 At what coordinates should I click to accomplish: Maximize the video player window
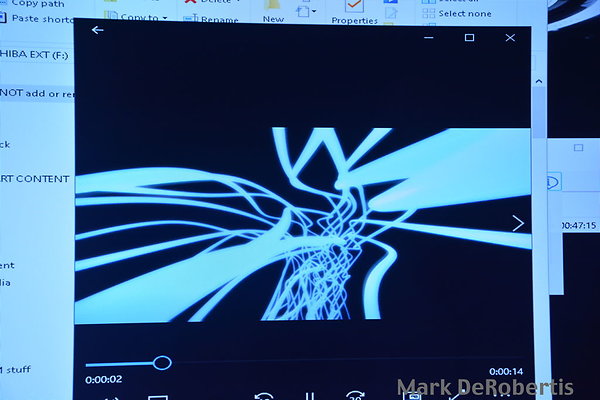469,37
